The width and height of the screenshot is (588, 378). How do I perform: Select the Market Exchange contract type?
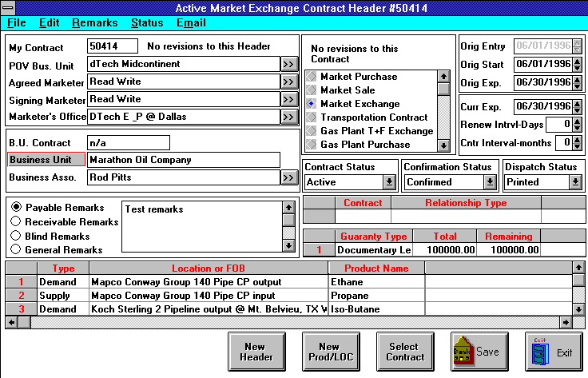(x=354, y=104)
